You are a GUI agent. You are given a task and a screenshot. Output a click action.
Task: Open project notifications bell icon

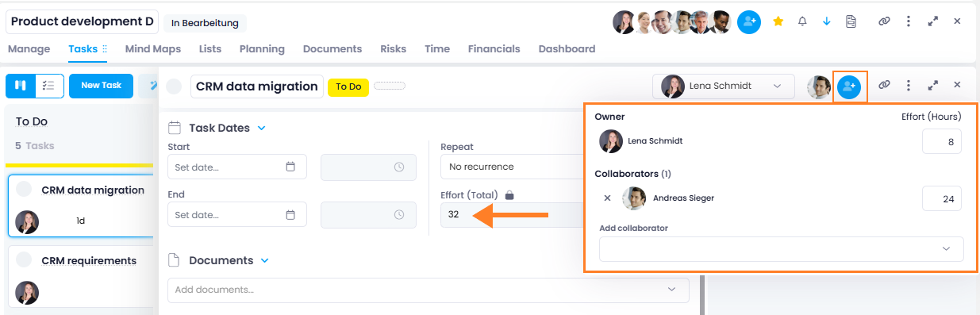(x=802, y=21)
